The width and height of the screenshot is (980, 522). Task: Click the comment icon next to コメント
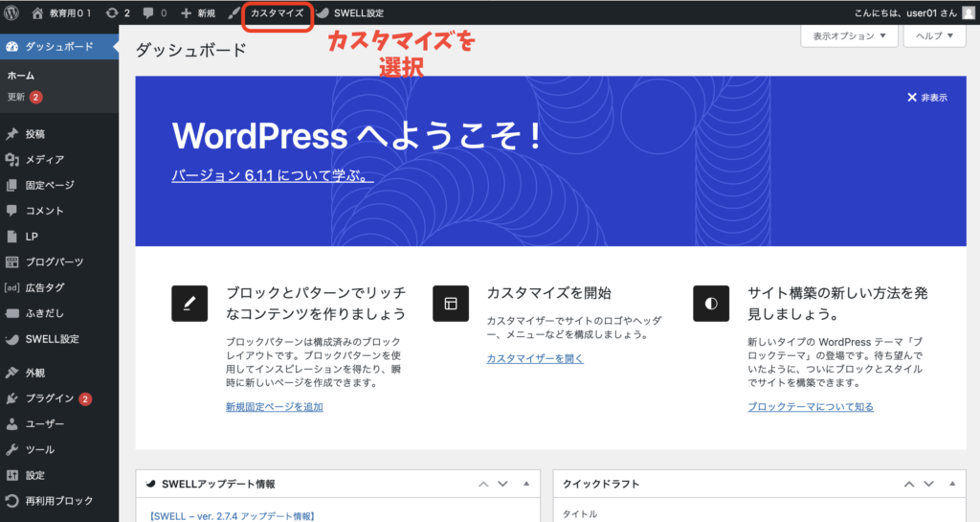coord(11,211)
